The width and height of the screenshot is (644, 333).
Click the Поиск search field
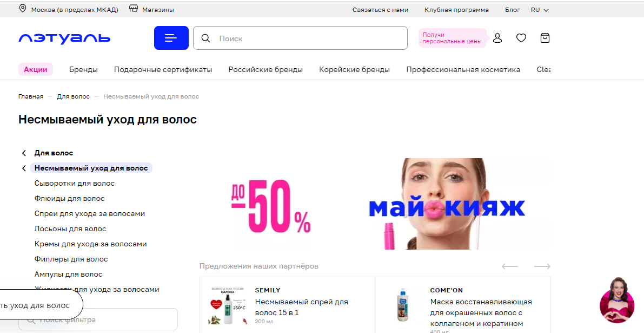[300, 38]
